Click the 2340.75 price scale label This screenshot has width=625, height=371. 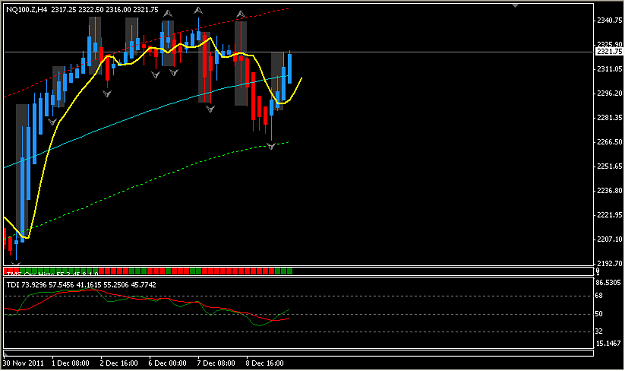tap(609, 20)
